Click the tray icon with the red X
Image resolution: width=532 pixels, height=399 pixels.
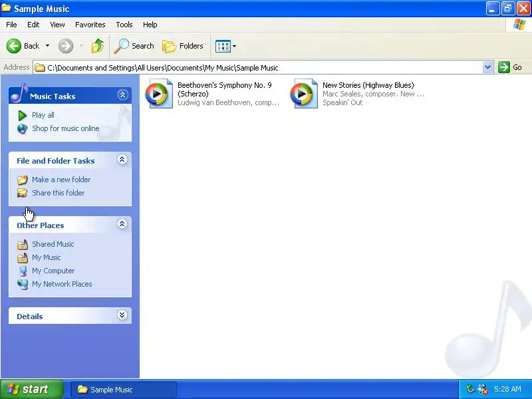pyautogui.click(x=483, y=389)
